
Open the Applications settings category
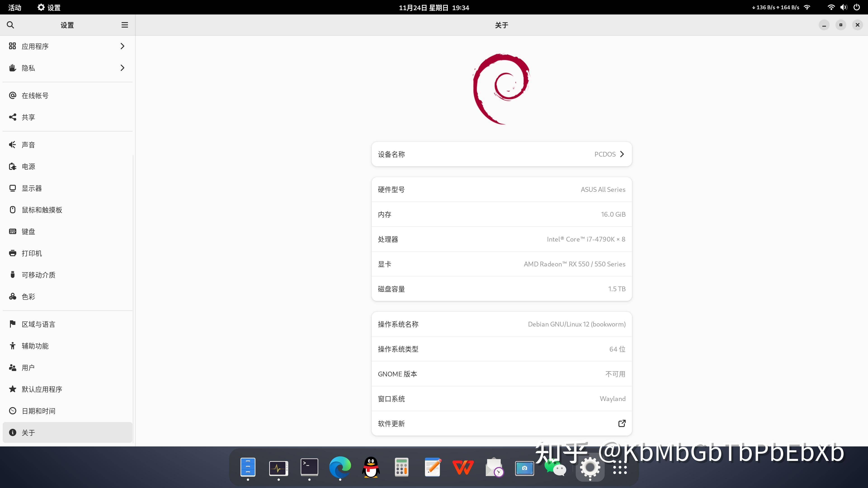[67, 46]
